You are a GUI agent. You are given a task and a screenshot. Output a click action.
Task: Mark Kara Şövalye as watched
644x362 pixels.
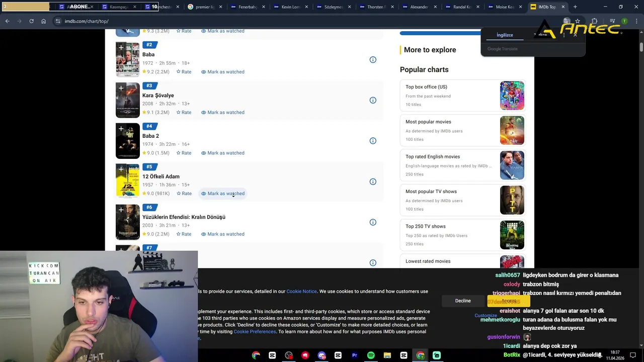click(x=223, y=113)
